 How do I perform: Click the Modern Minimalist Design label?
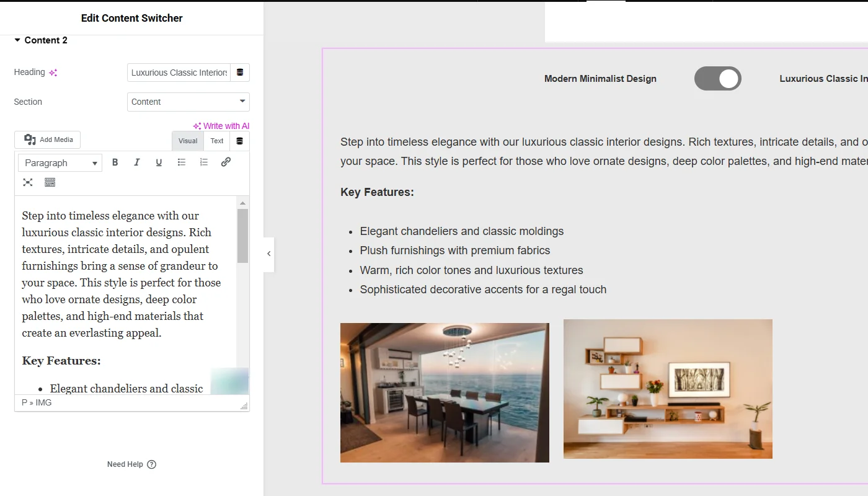(600, 79)
